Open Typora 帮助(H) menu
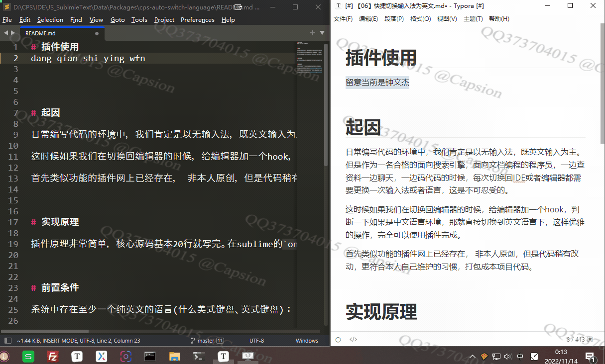Image resolution: width=605 pixels, height=364 pixels. pos(499,19)
